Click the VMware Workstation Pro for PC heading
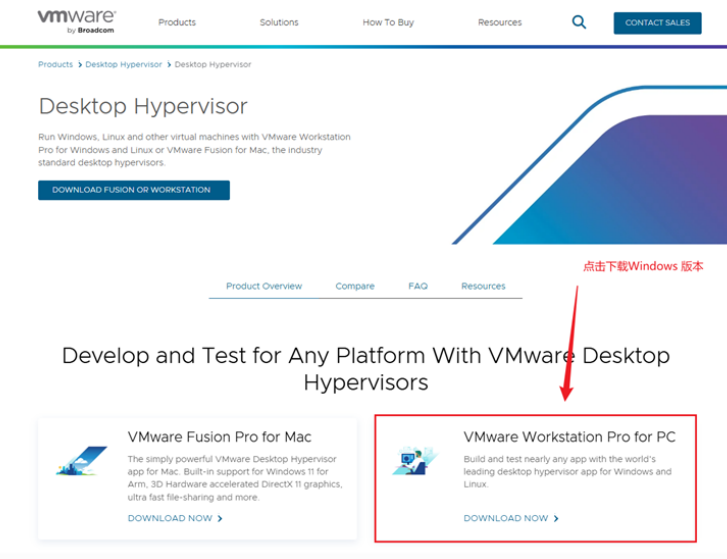 tap(569, 437)
